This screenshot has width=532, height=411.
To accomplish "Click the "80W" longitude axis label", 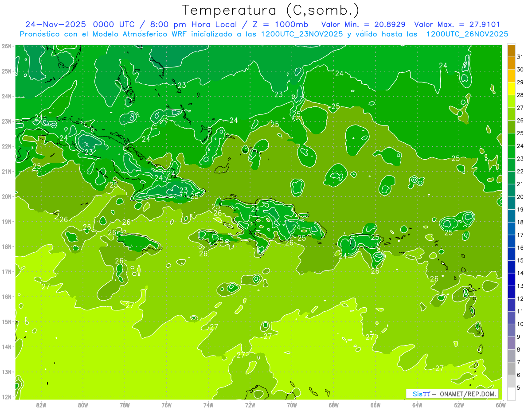I will click(x=83, y=405).
